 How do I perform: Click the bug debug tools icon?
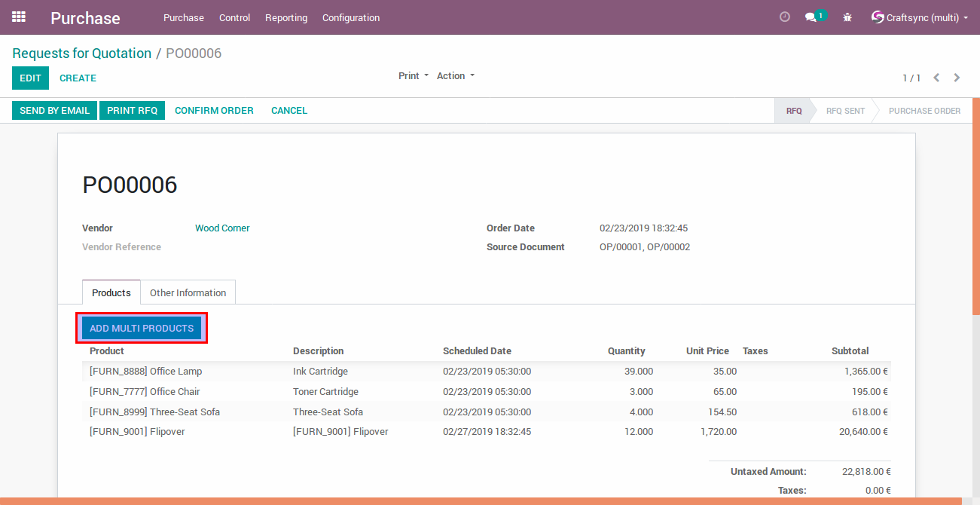coord(847,17)
